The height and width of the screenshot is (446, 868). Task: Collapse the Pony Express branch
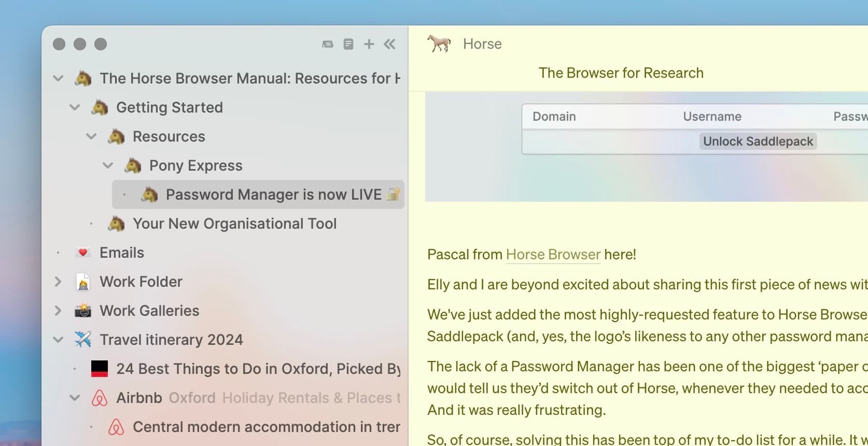(108, 165)
